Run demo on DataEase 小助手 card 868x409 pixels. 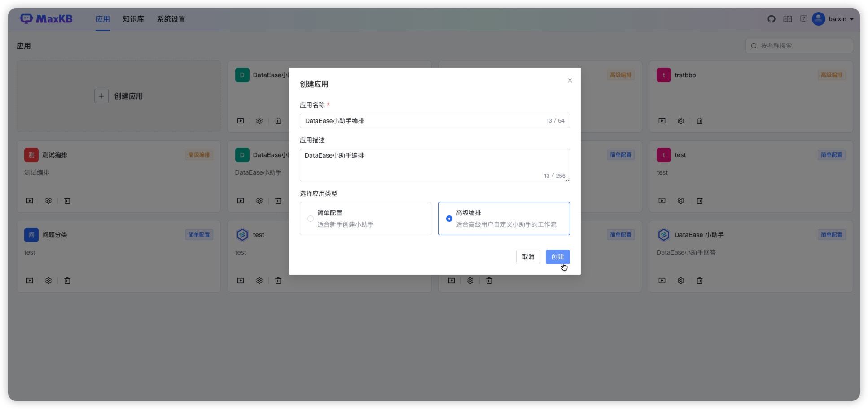pos(662,281)
